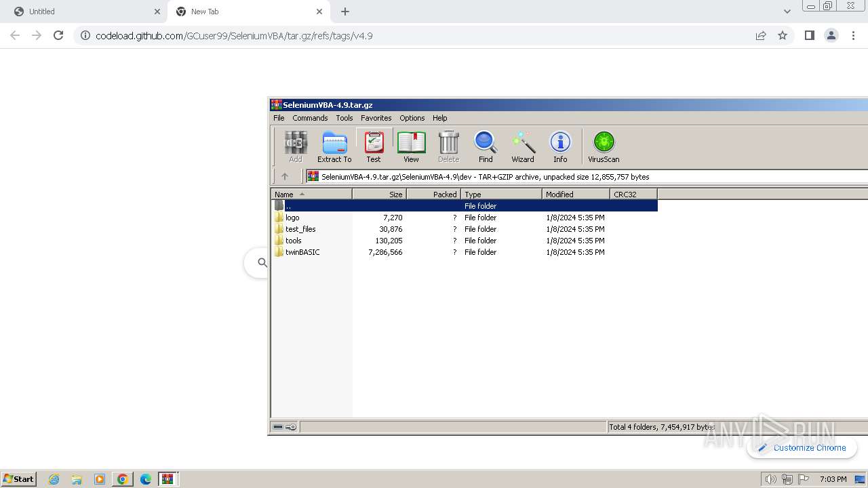Open the Options menu
Viewport: 868px width, 488px height.
pyautogui.click(x=412, y=118)
